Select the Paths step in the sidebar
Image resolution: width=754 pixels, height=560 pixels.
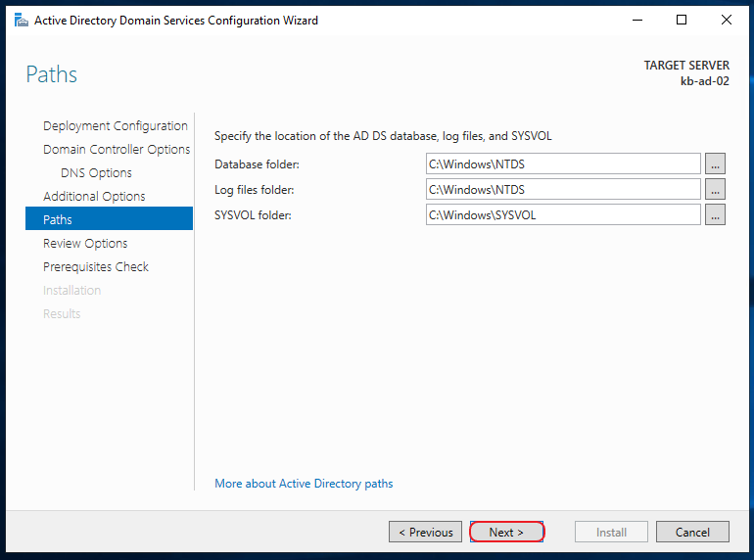(x=109, y=218)
